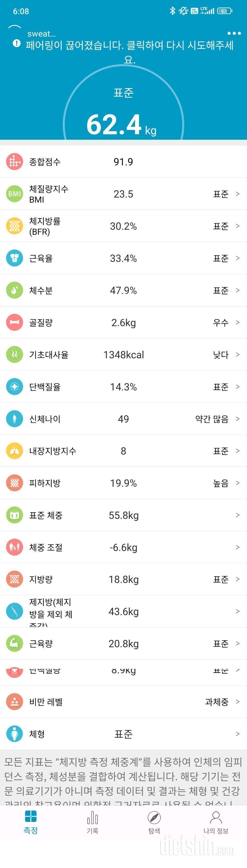Screen dimensions: 247x868
Task: Select the BMI row icon
Action: [x=14, y=194]
